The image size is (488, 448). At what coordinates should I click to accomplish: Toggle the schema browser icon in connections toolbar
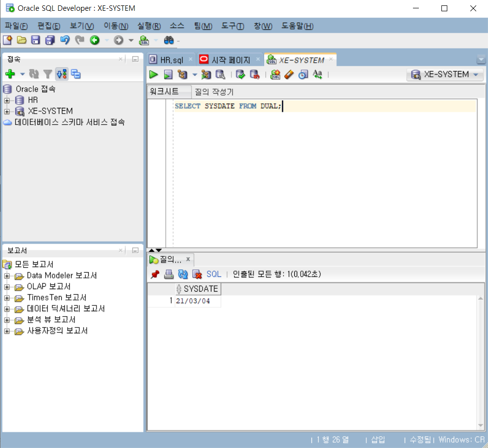(x=62, y=74)
